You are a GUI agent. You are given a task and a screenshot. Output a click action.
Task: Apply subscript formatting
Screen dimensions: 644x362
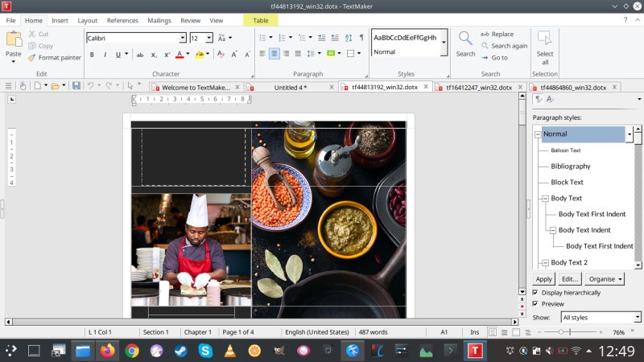coord(154,55)
